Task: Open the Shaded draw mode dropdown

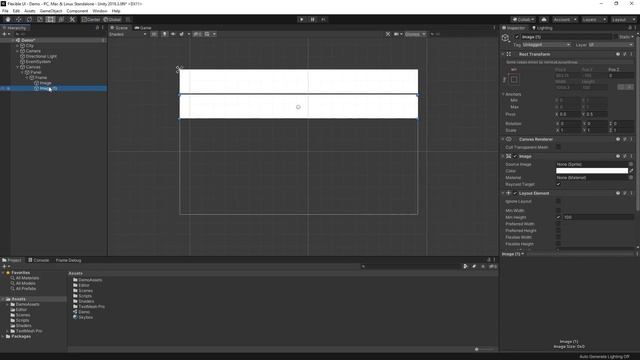Action: pos(128,34)
